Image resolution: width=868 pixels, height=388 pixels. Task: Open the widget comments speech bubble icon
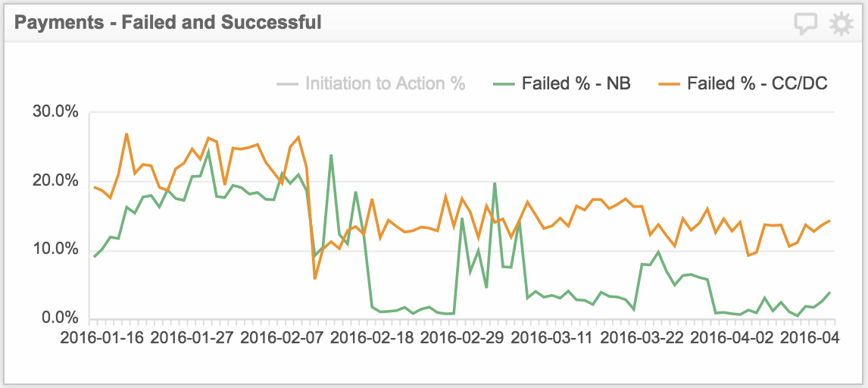(806, 23)
